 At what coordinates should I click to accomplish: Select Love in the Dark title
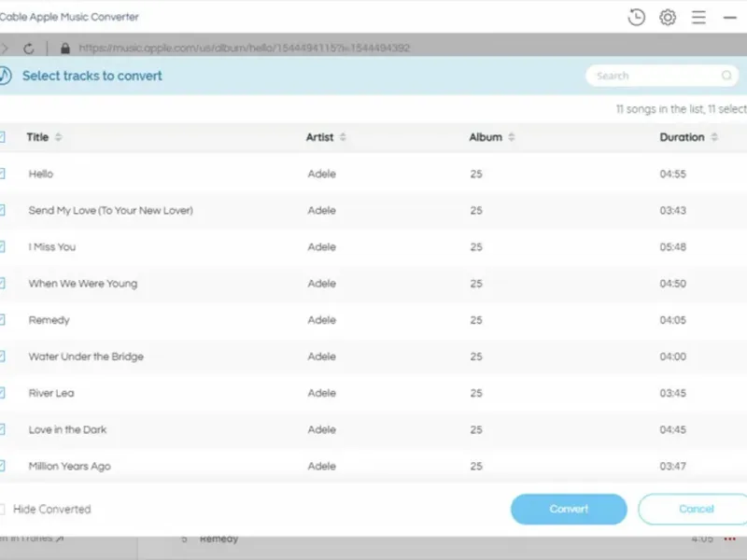pos(67,429)
